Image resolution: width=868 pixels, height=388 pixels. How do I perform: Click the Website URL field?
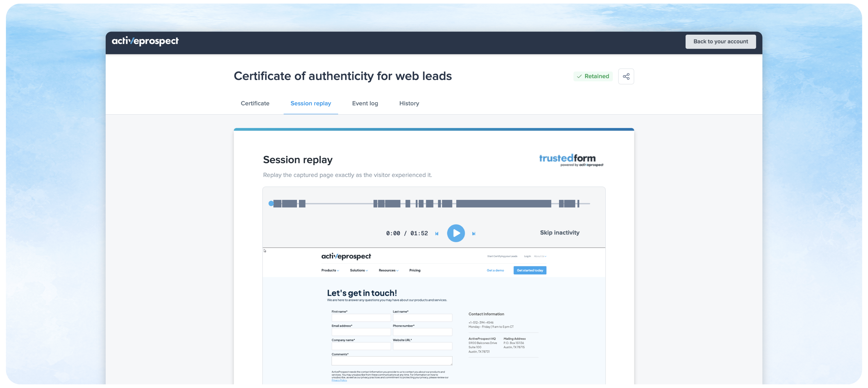[422, 346]
